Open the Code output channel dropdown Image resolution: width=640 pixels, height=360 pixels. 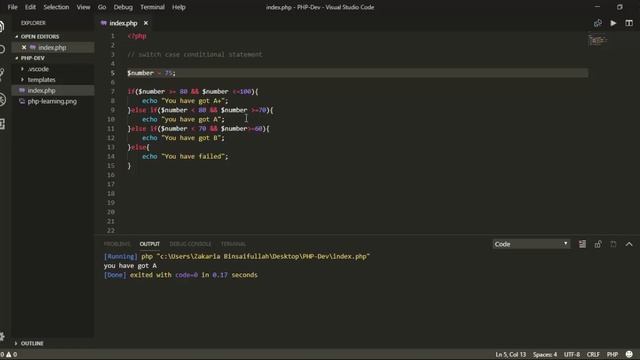tap(531, 244)
